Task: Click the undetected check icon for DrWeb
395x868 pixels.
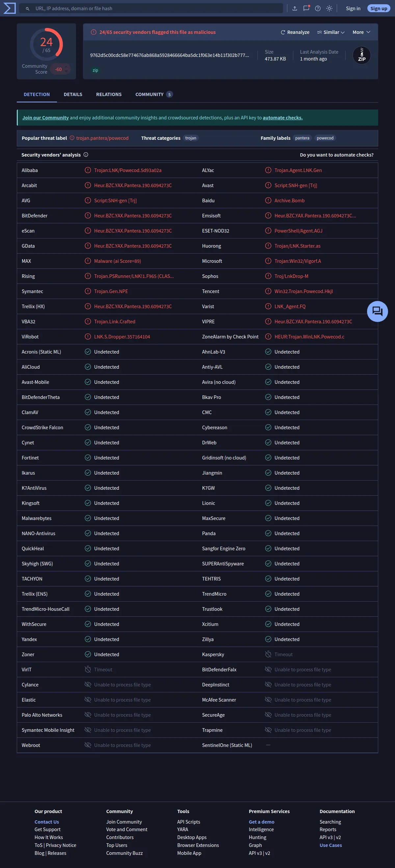Action: click(x=268, y=442)
